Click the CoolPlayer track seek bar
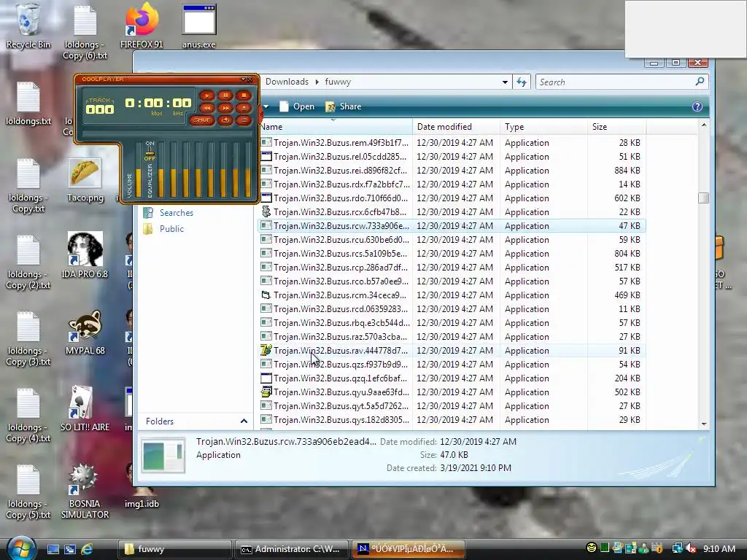Image resolution: width=747 pixels, height=560 pixels. [167, 134]
